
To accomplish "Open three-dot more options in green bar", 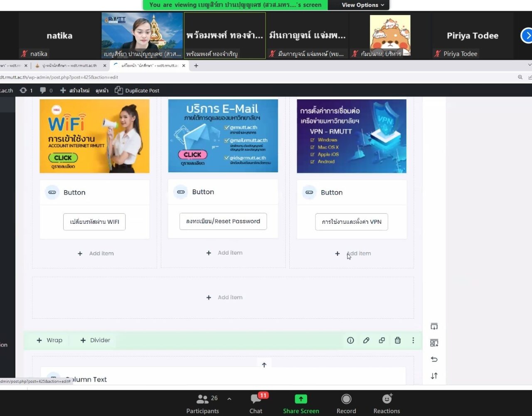I will click(413, 340).
